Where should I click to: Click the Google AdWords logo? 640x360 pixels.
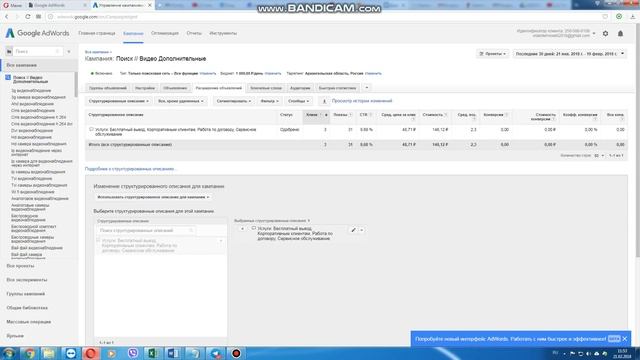point(37,33)
